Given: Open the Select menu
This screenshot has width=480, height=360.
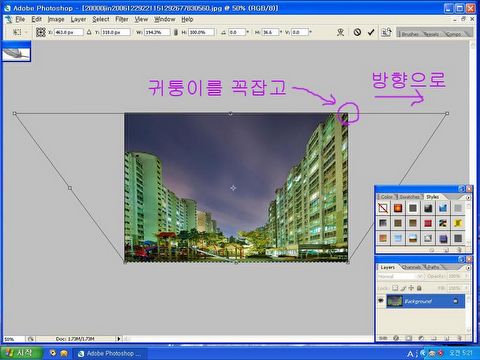Looking at the screenshot, I should click(x=101, y=19).
